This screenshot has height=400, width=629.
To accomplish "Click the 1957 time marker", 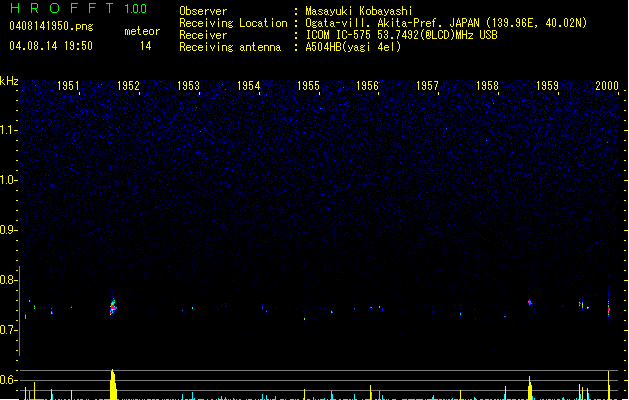I will [x=428, y=85].
